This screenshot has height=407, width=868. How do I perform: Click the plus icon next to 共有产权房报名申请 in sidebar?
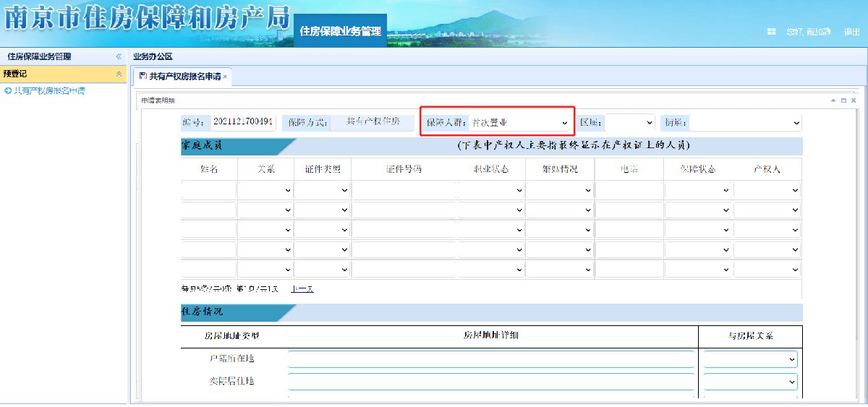click(7, 91)
